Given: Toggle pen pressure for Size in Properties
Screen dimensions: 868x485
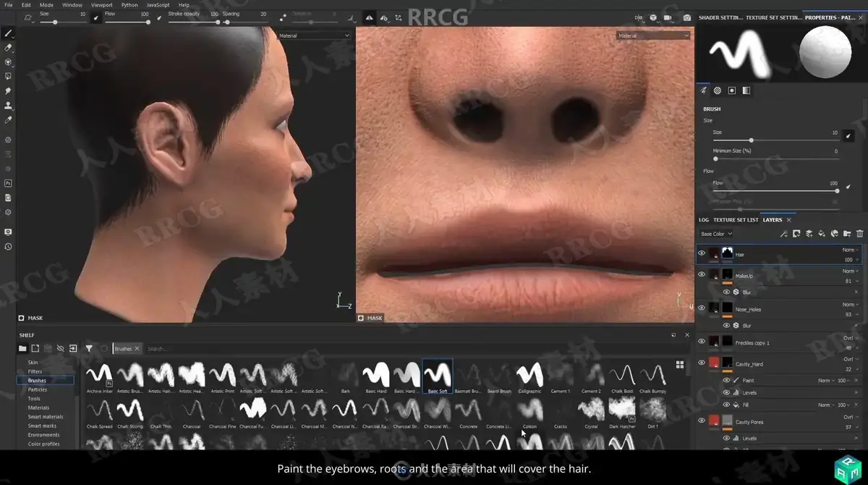Looking at the screenshot, I should coord(849,135).
